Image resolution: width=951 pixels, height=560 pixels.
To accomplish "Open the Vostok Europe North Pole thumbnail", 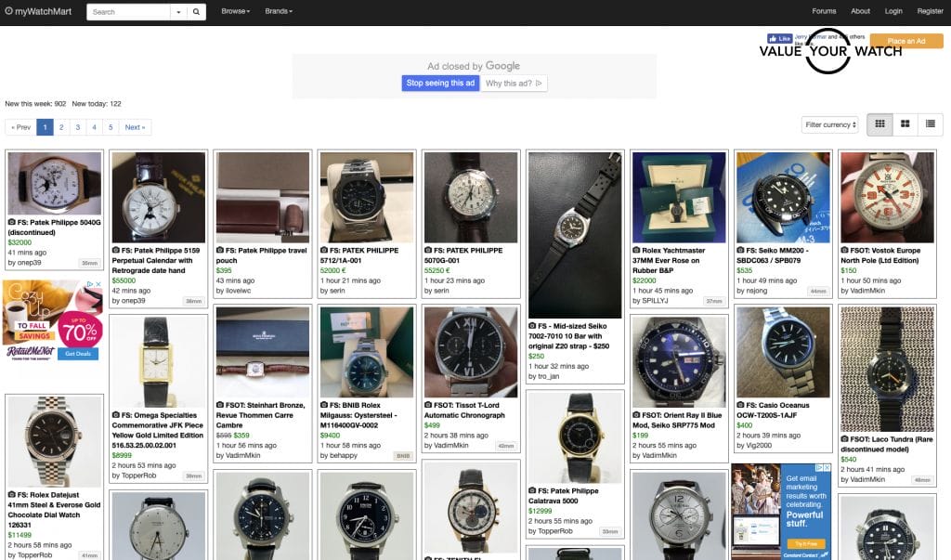I will 887,197.
